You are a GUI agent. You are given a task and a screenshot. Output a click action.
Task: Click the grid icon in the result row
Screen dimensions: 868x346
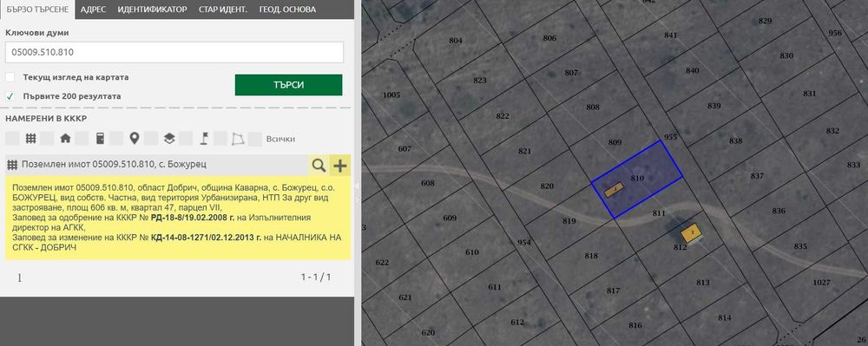[11, 165]
